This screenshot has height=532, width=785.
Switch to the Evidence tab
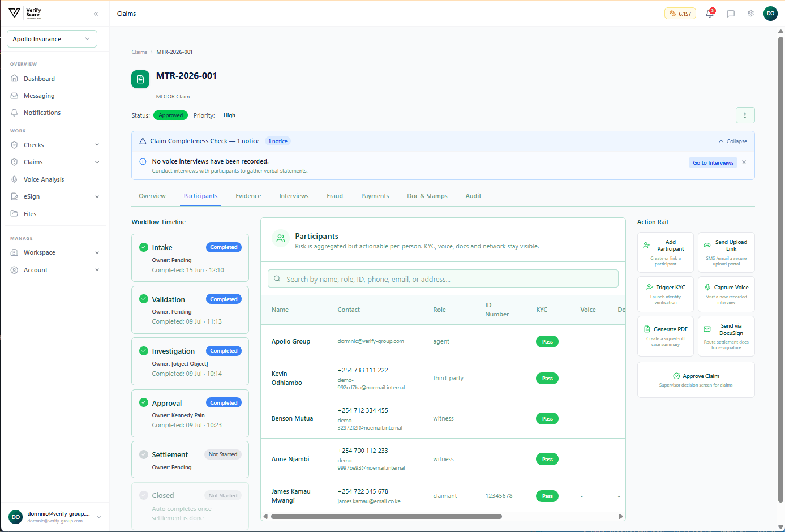[248, 196]
